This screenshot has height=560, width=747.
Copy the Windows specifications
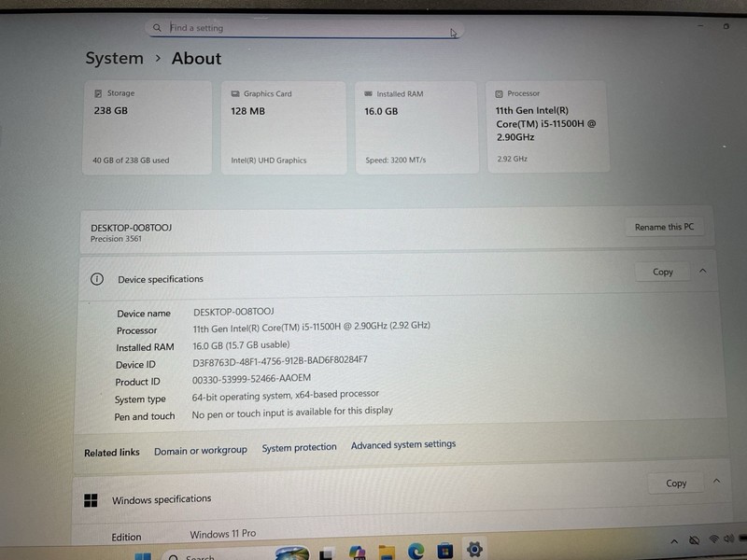pos(676,483)
